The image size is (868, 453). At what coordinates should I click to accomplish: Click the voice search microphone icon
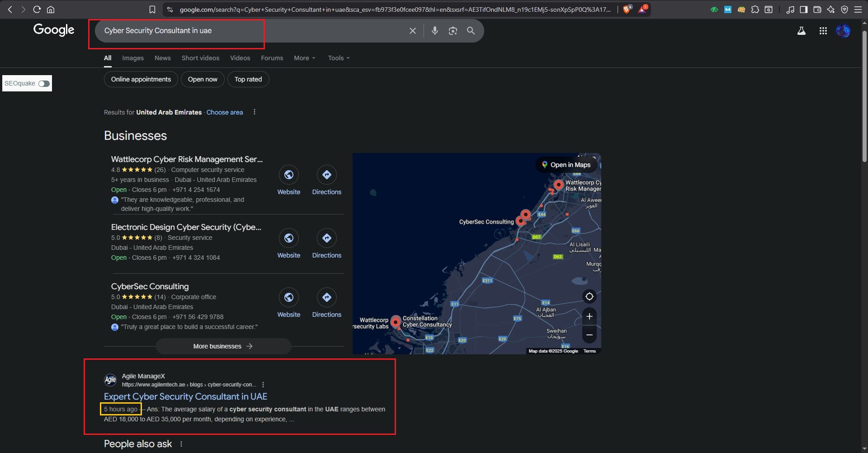coord(434,31)
